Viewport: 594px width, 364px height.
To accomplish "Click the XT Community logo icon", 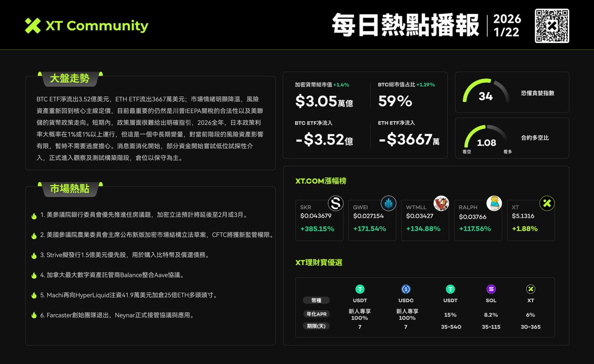I will click(32, 26).
